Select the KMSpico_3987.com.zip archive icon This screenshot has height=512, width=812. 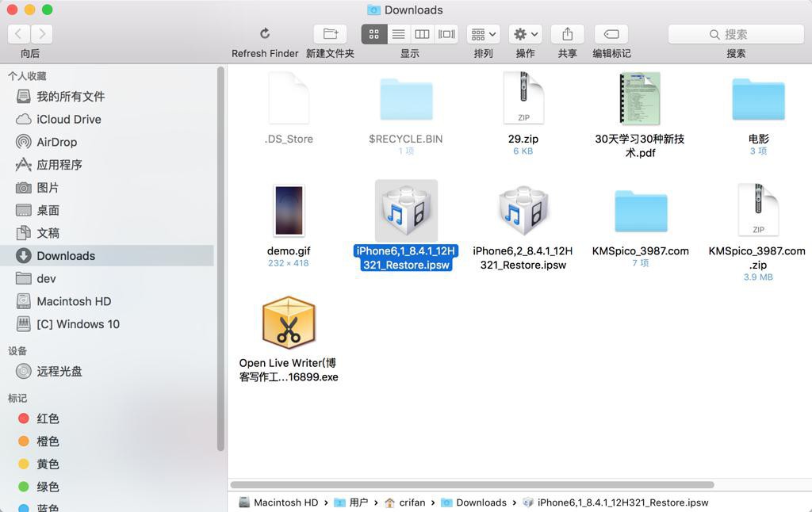click(758, 210)
